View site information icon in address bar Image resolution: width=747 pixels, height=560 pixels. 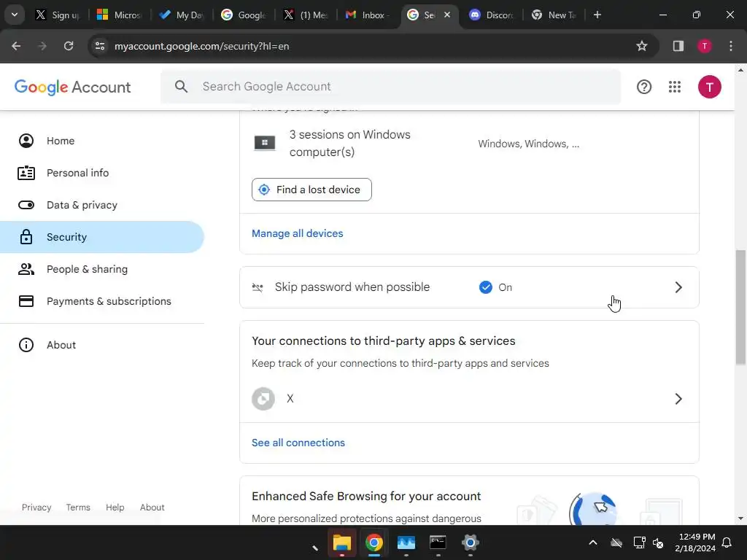(100, 46)
